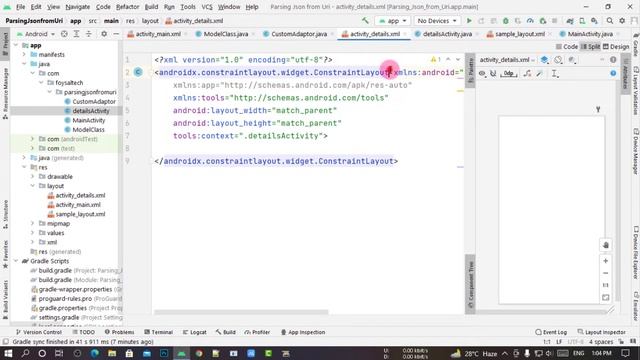The height and width of the screenshot is (360, 640).
Task: Open Android project view dropdown
Action: coord(36,34)
